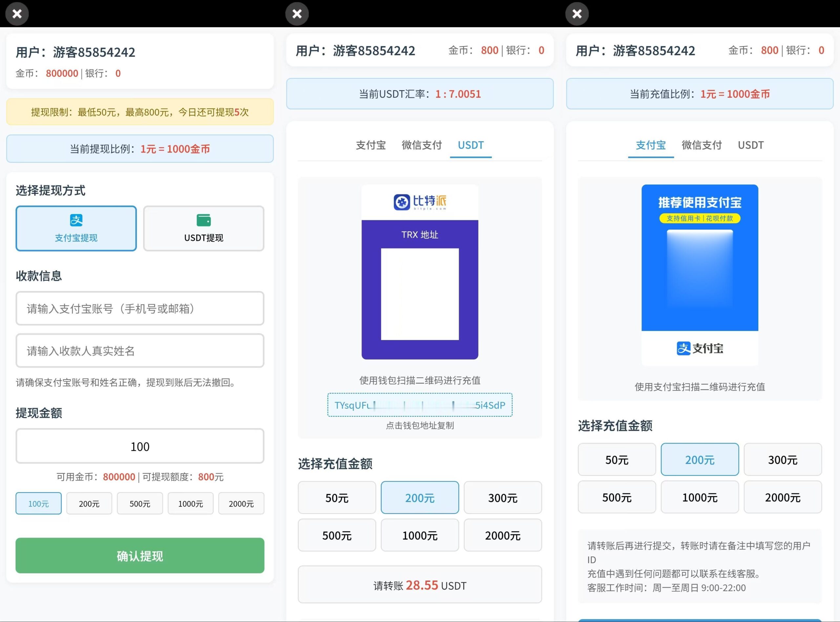Click the 比特派 Bitpie logo
This screenshot has width=840, height=622.
(419, 201)
